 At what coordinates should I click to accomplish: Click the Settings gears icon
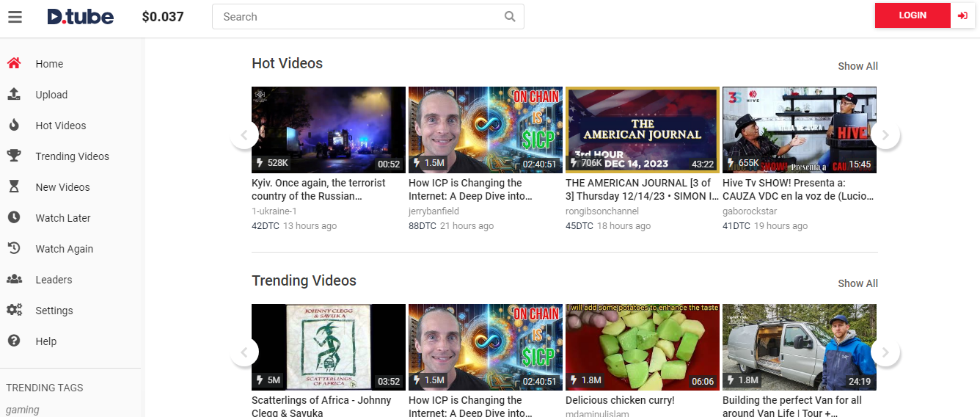14,310
